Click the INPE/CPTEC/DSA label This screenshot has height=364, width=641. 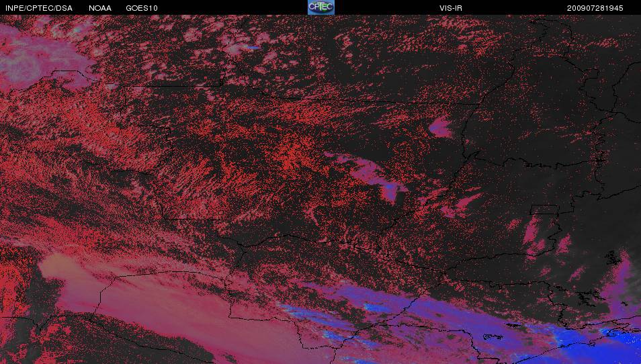39,8
